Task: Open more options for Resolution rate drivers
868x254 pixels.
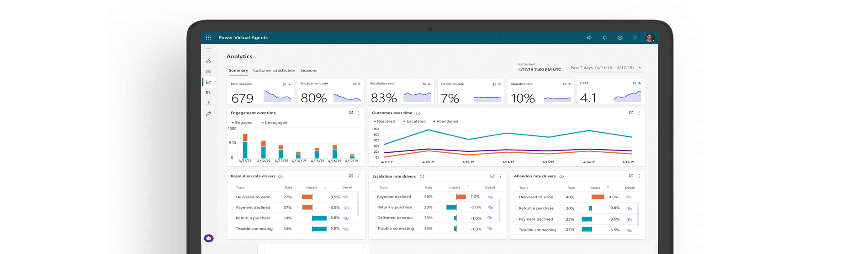Action: tap(359, 176)
